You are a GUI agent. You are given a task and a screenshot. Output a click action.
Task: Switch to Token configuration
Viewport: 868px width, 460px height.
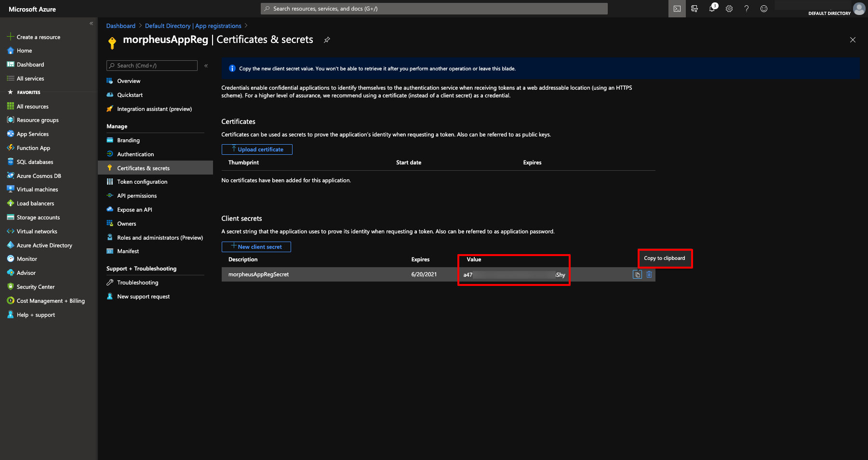(141, 181)
